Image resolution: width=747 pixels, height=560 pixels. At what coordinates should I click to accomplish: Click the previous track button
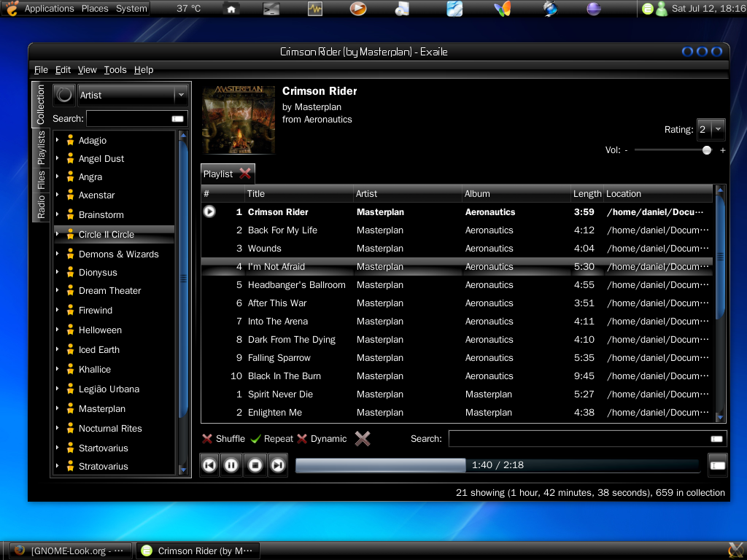209,464
